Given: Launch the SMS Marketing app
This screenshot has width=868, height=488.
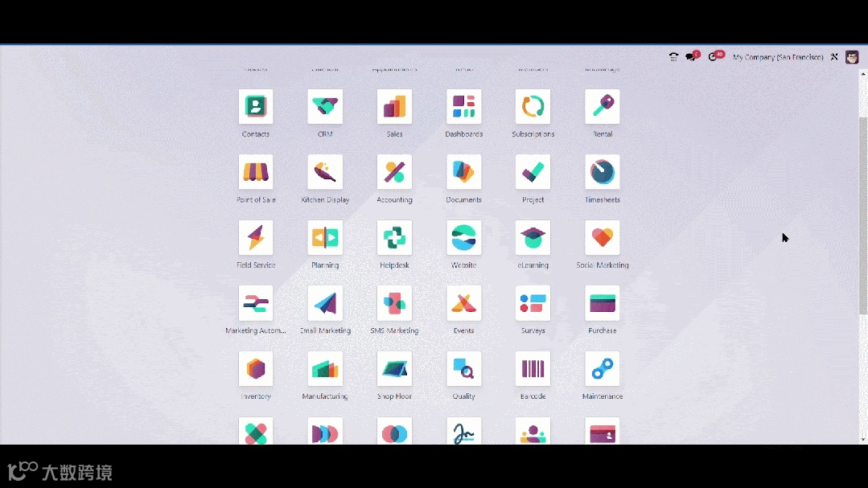Looking at the screenshot, I should (x=394, y=303).
